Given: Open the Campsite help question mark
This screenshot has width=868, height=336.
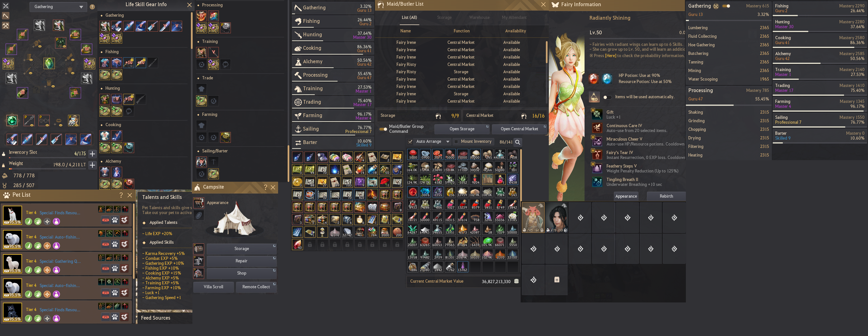Looking at the screenshot, I should 265,187.
